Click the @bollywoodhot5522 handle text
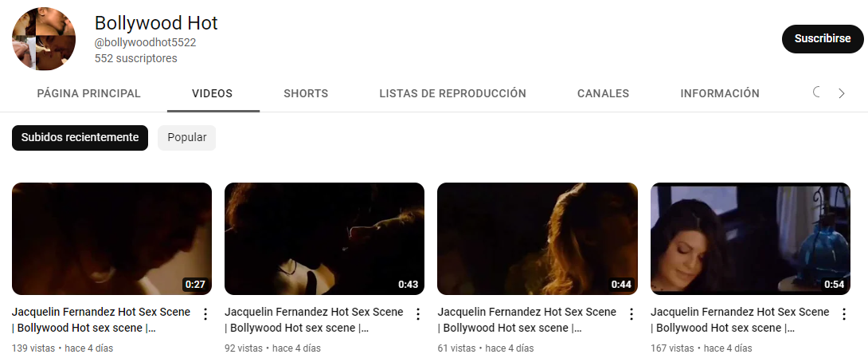 146,43
